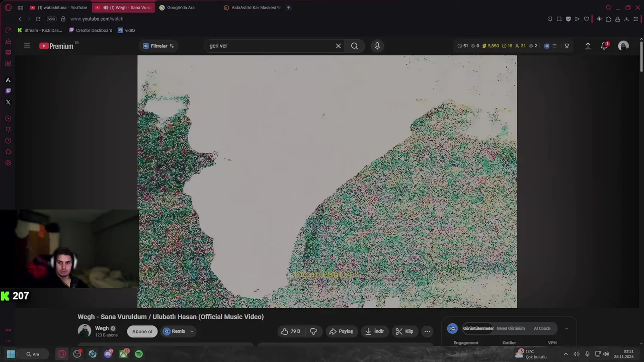Open the sidebar history clock icon

point(8,141)
